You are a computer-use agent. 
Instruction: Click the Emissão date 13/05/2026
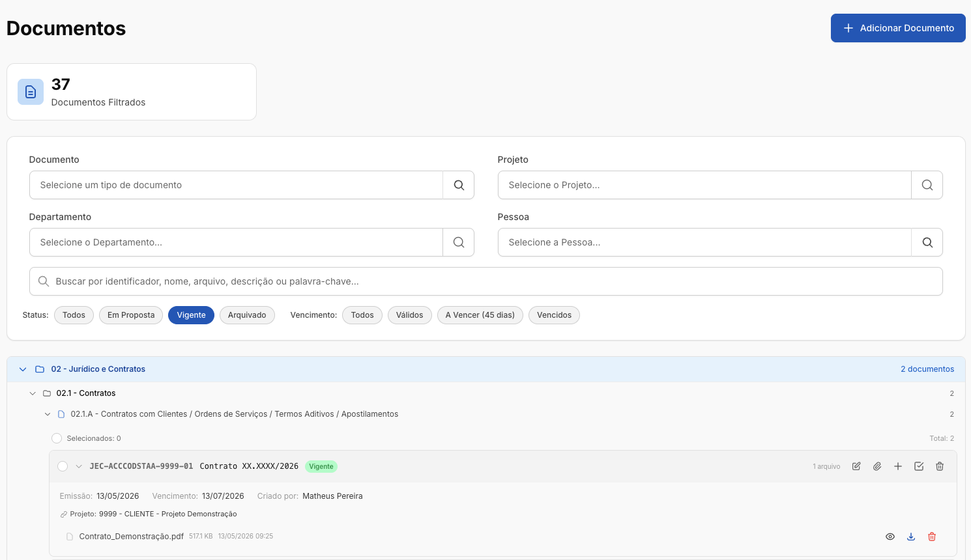(x=118, y=496)
